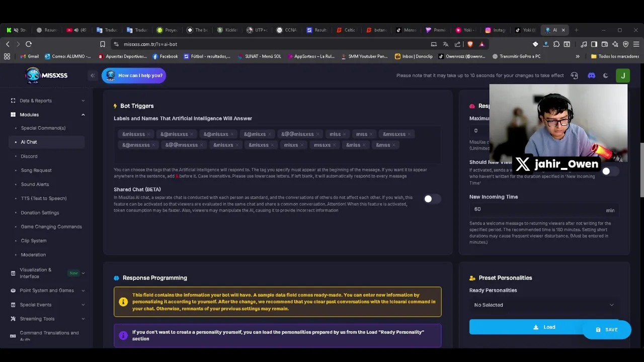This screenshot has width=644, height=362.
Task: Expand the Data & Reports section
Action: click(x=83, y=101)
